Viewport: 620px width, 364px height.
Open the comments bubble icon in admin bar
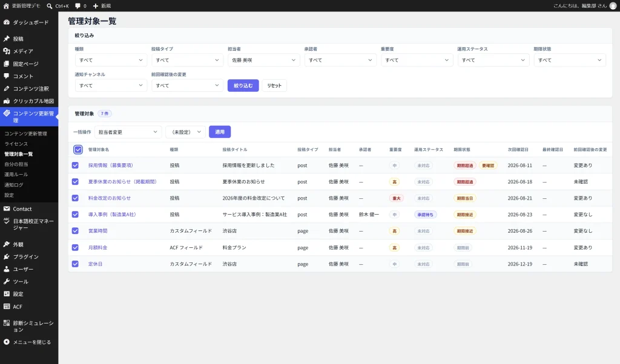click(x=78, y=6)
